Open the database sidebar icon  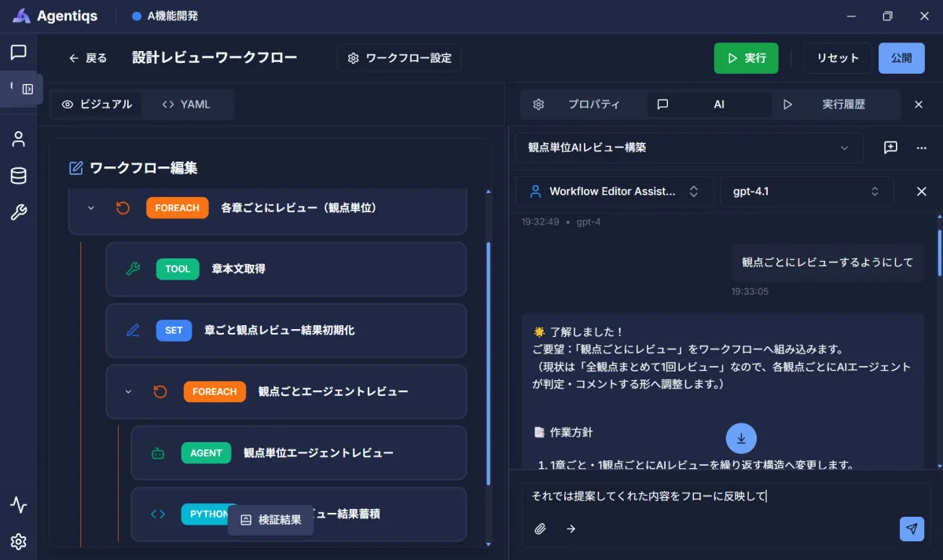coord(18,176)
